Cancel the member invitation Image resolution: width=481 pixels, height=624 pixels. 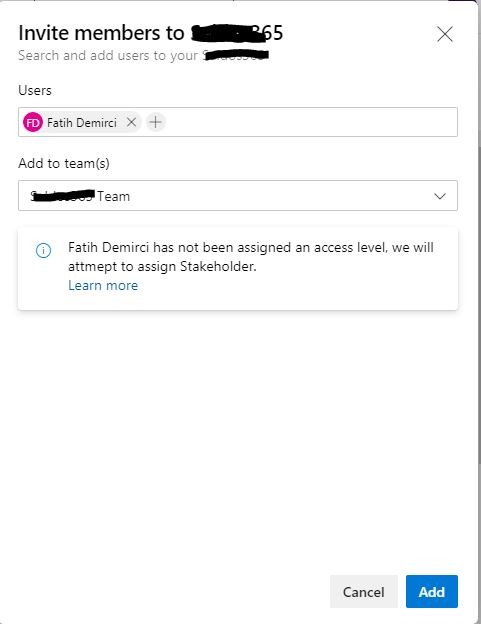(364, 592)
